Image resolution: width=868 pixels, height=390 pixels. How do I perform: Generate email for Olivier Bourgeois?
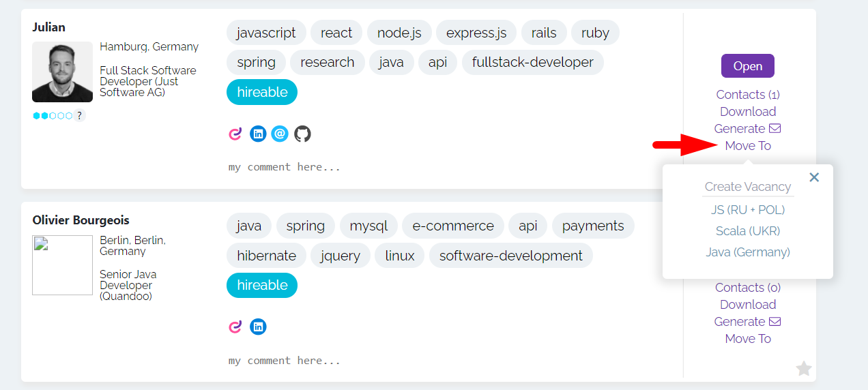tap(748, 322)
